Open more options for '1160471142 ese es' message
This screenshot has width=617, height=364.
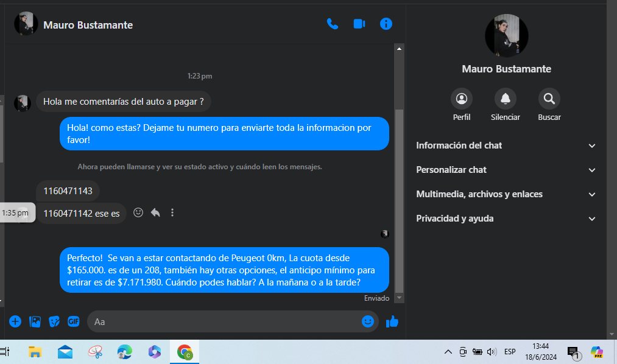point(172,212)
